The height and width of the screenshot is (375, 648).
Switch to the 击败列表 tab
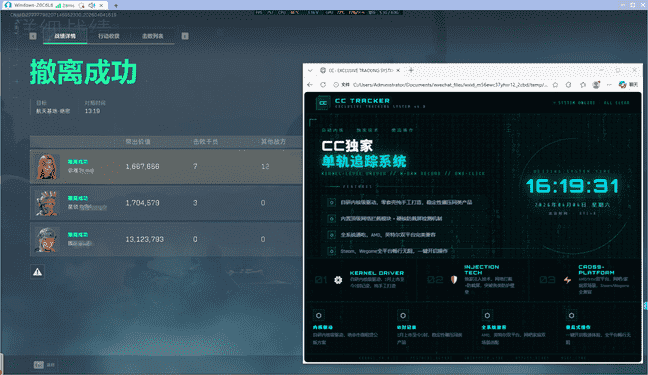[152, 36]
